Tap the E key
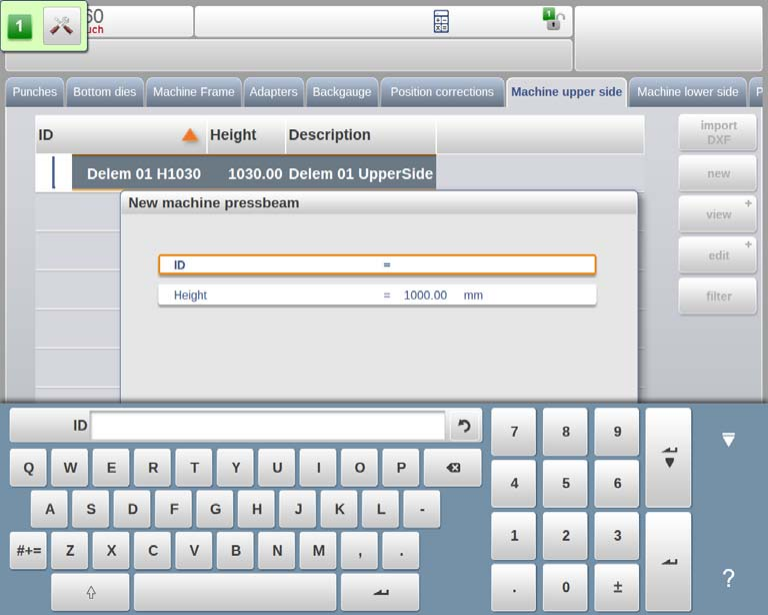The image size is (768, 615). point(111,468)
